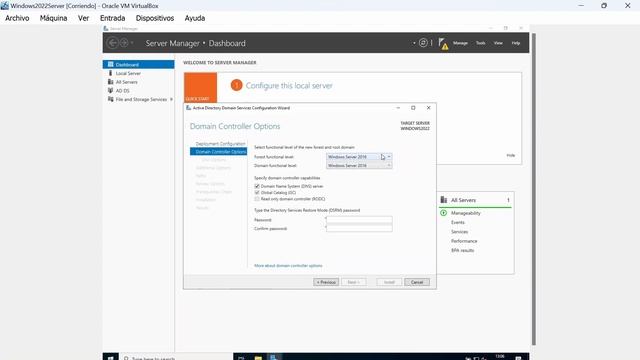This screenshot has width=640, height=360.
Task: Click the Confirm password field
Action: tap(359, 229)
